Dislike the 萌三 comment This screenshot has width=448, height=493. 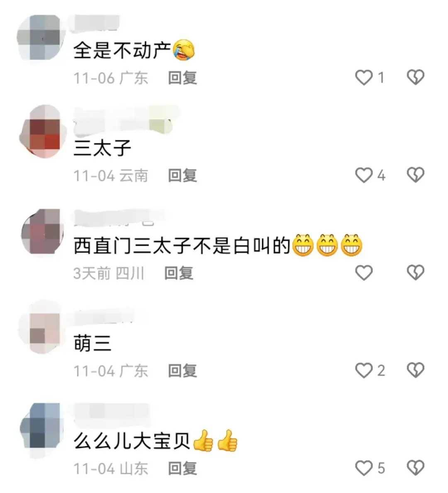coord(416,370)
